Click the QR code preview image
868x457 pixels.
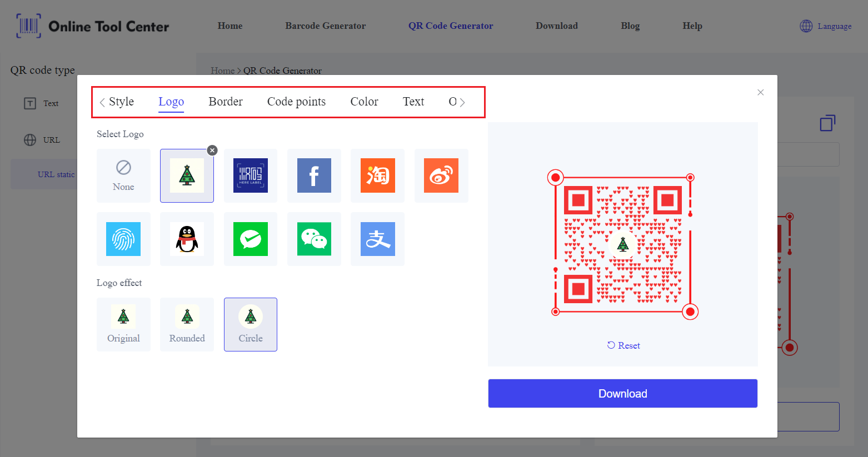[623, 244]
